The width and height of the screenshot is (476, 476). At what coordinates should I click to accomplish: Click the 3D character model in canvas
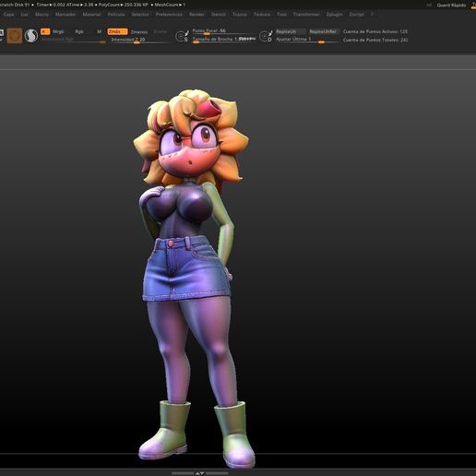click(191, 277)
